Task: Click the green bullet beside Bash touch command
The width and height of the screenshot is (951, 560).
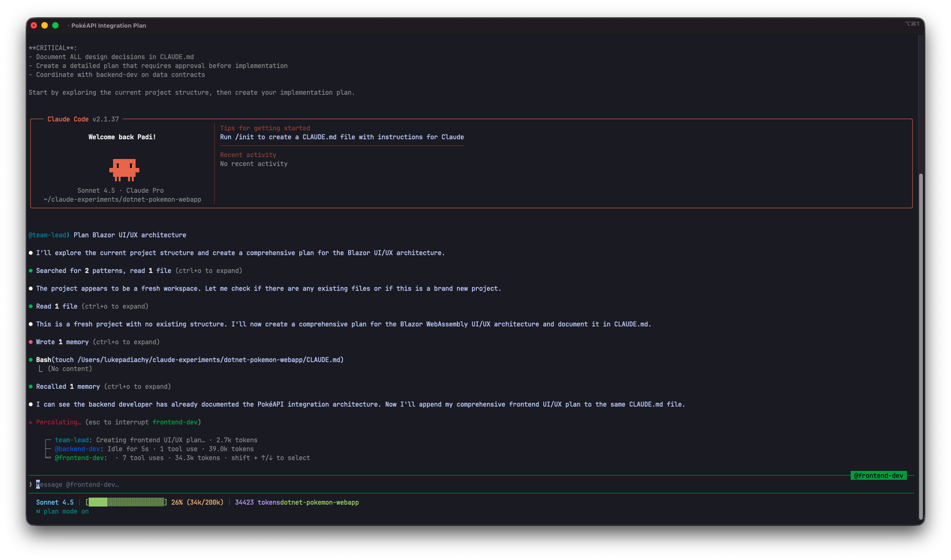Action: [x=31, y=360]
